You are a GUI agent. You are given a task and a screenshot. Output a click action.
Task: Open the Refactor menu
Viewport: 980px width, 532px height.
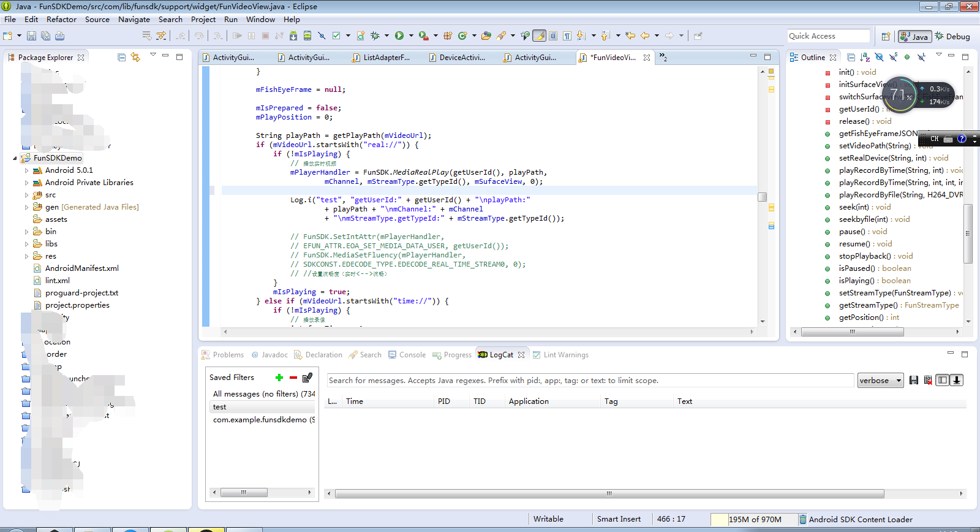61,20
